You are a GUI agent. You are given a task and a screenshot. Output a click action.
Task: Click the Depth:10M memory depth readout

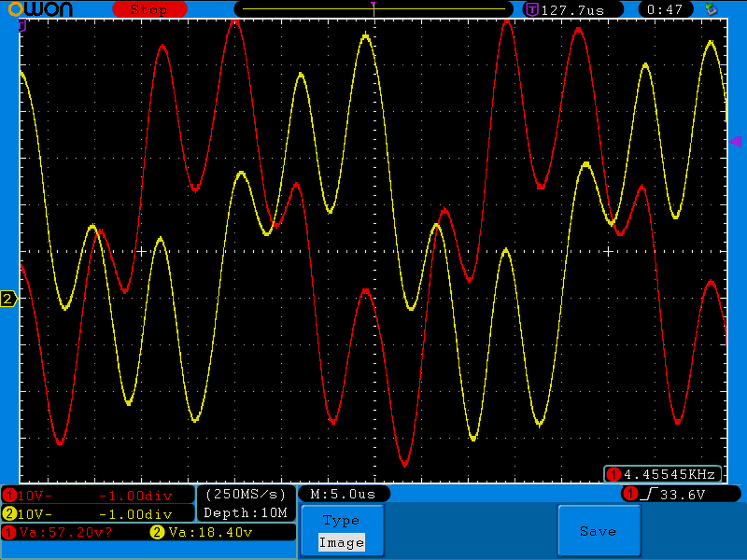click(246, 513)
